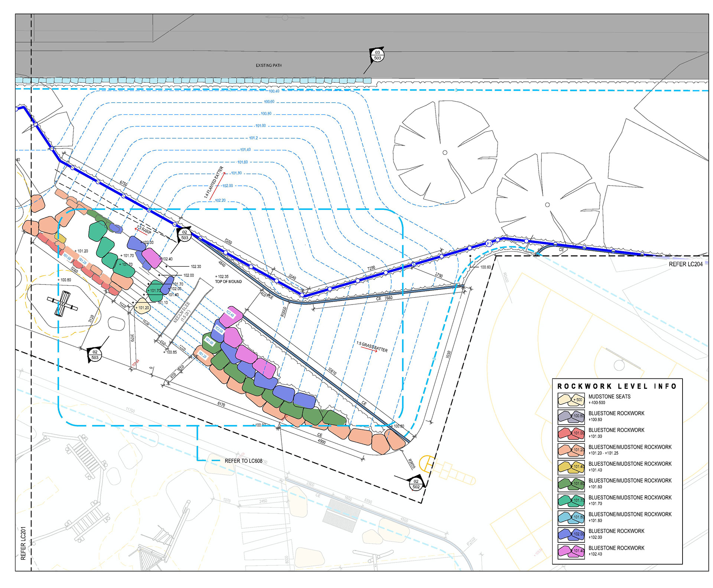
Task: Select the spinner play equipment symbol
Action: coord(62,303)
